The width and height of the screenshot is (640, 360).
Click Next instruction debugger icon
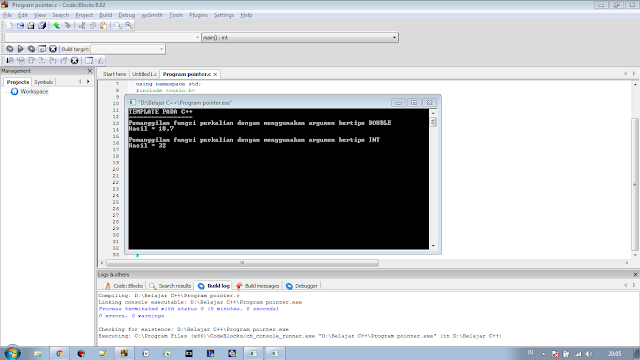point(42,60)
